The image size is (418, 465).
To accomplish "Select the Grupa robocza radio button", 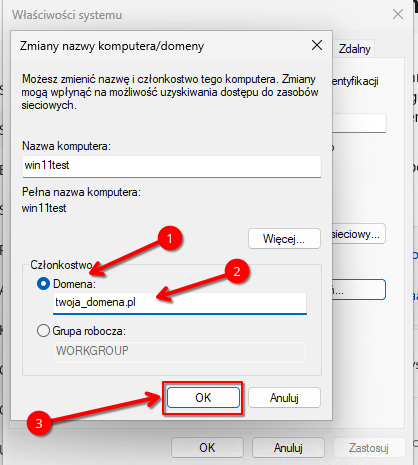I will pyautogui.click(x=43, y=331).
